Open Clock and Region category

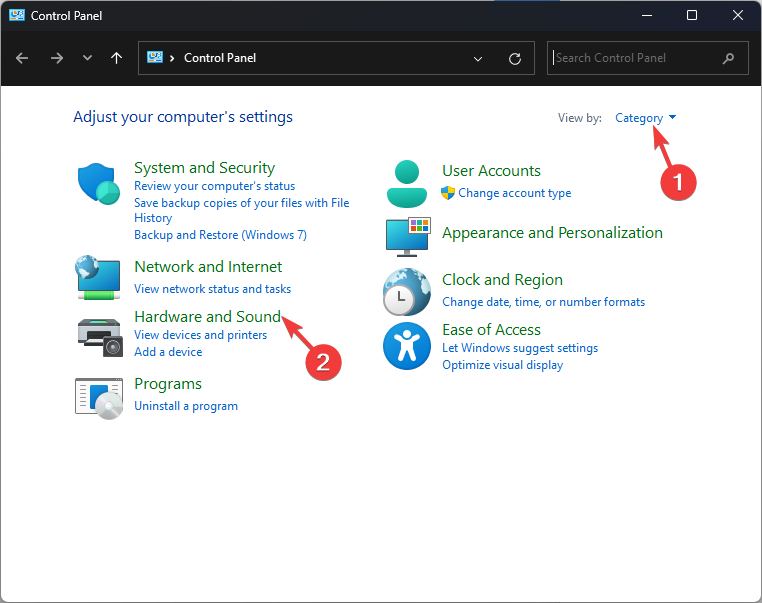click(502, 280)
